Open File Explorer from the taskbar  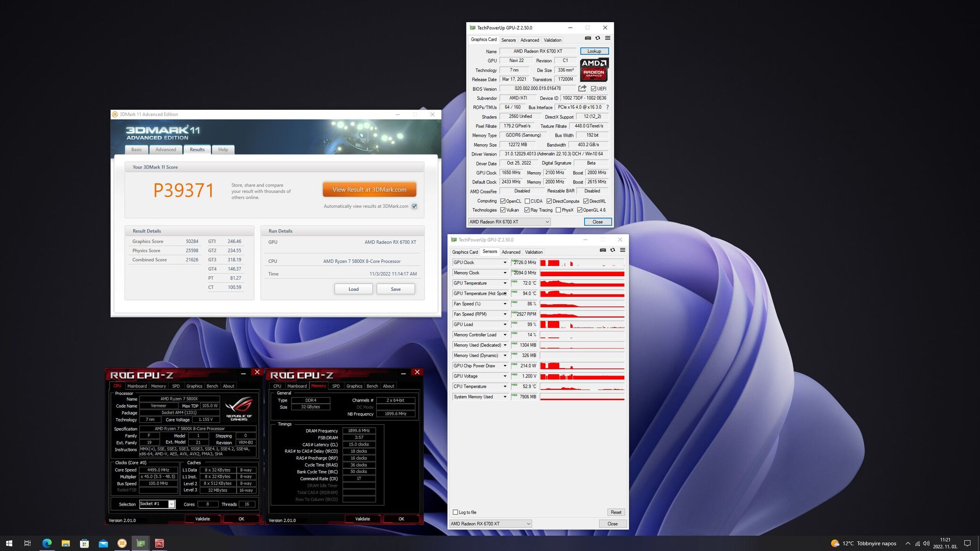coord(66,543)
